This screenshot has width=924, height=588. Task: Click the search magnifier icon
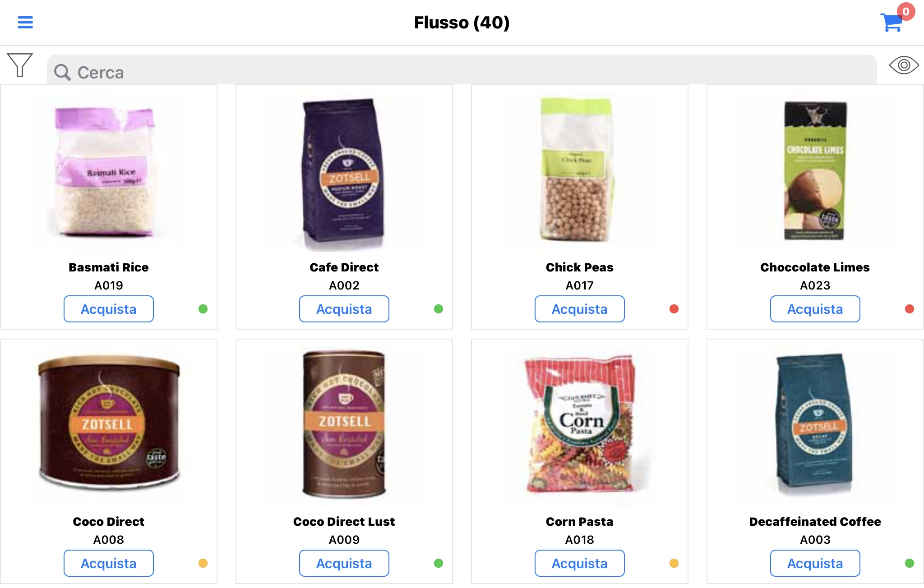pos(62,72)
